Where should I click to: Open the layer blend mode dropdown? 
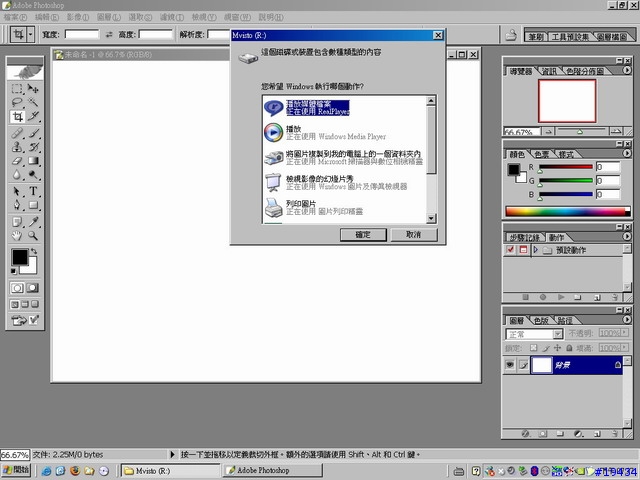pos(558,334)
